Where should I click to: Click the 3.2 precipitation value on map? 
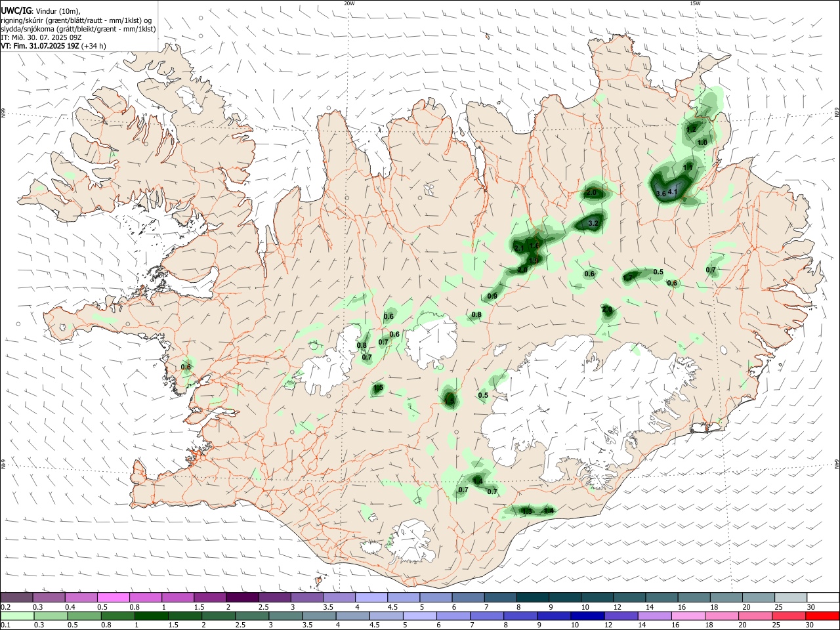(593, 224)
